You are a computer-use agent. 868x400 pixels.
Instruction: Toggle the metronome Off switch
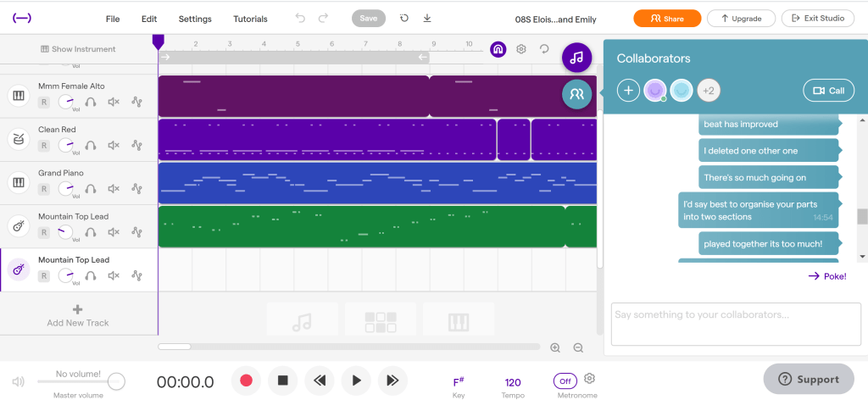point(565,381)
